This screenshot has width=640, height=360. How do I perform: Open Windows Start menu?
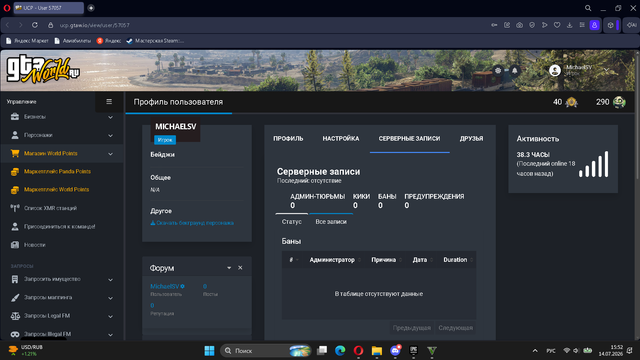(x=209, y=351)
